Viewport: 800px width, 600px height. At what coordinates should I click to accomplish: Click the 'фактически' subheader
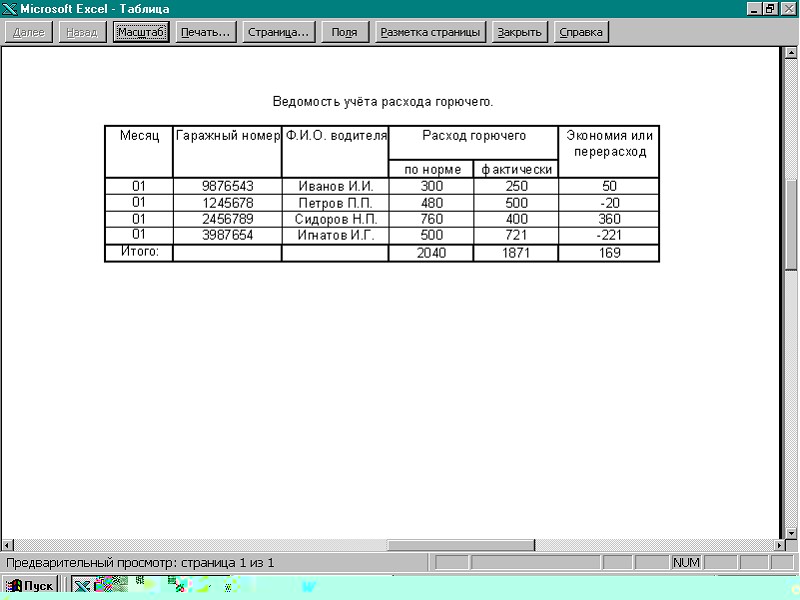[516, 169]
